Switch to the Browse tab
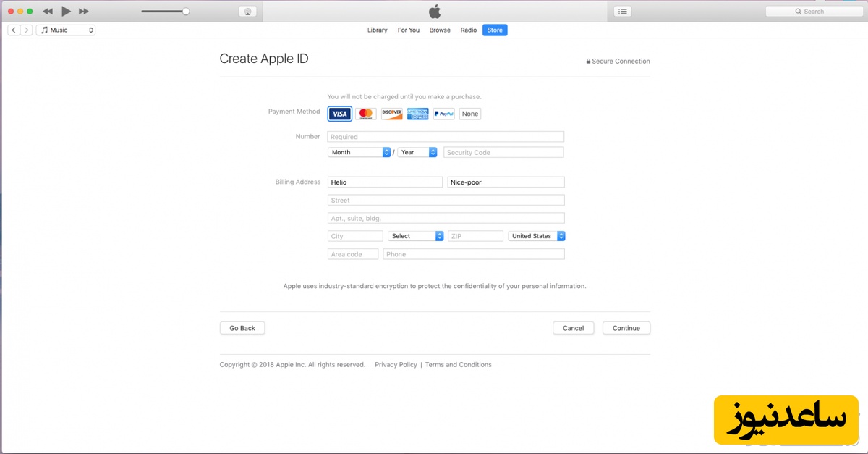 (x=440, y=30)
